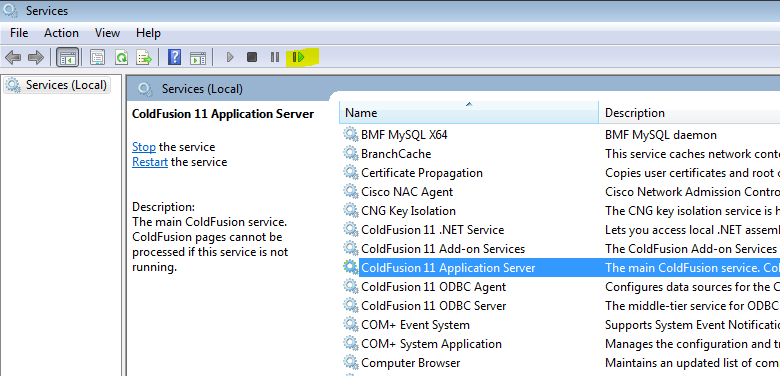Screen dimensions: 780x376
Task: Click the Refresh toolbar icon
Action: [121, 58]
